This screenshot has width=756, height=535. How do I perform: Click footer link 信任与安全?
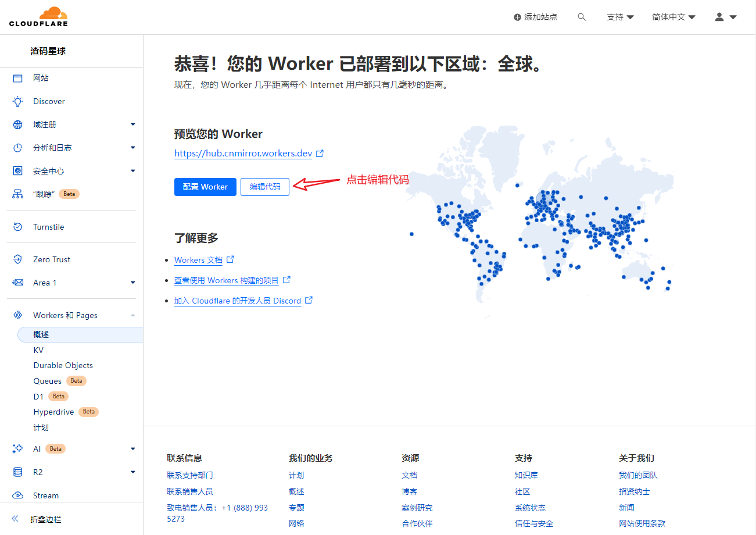pyautogui.click(x=534, y=523)
